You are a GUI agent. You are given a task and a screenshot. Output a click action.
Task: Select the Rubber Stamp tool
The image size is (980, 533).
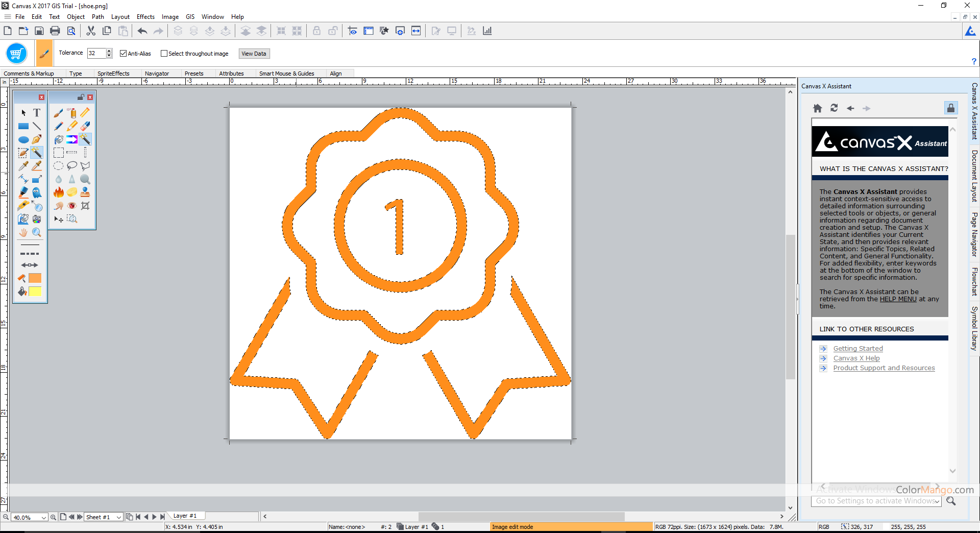[85, 192]
